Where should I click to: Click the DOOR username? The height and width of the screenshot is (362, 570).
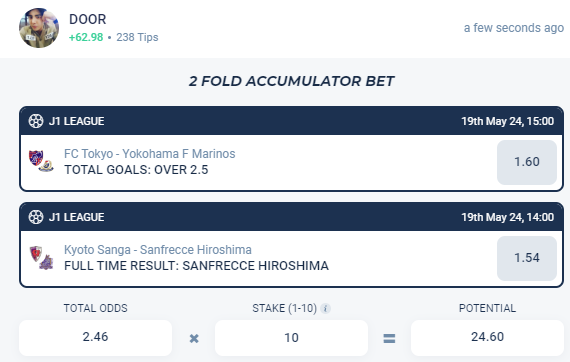coord(88,19)
